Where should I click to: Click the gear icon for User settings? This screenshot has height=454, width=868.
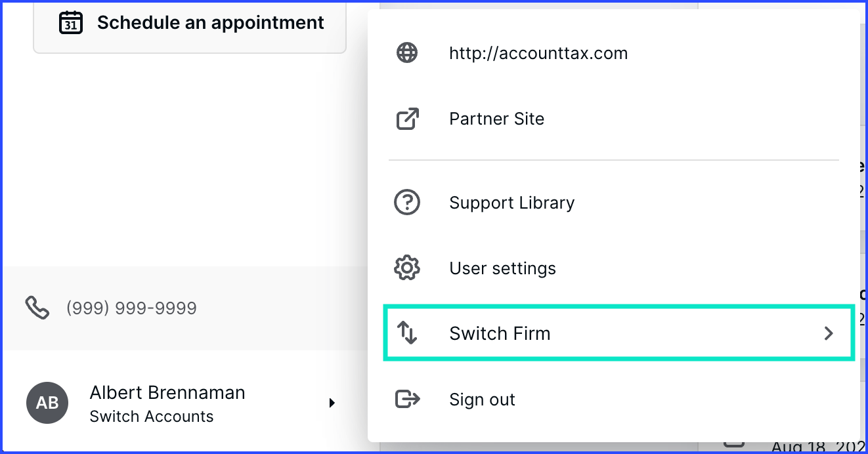coord(407,268)
